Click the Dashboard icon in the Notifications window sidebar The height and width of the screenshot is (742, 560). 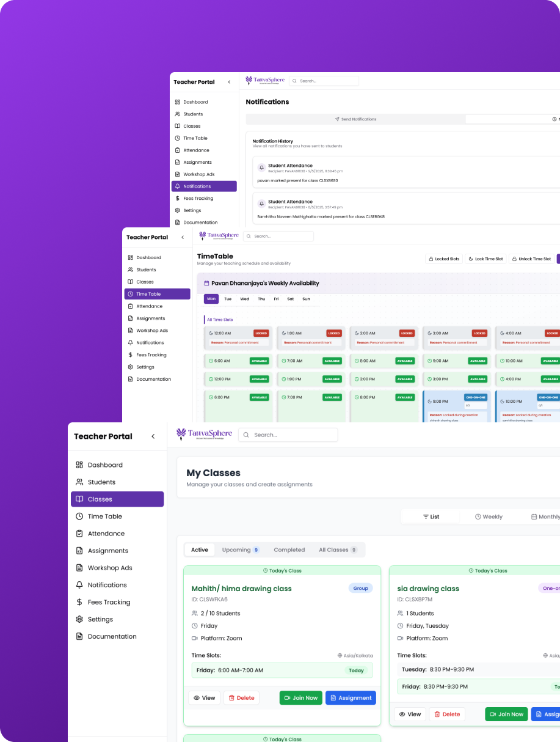[178, 102]
